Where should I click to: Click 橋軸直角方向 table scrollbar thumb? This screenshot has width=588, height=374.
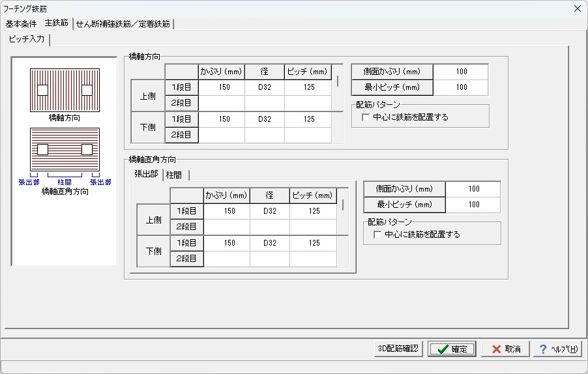(343, 205)
